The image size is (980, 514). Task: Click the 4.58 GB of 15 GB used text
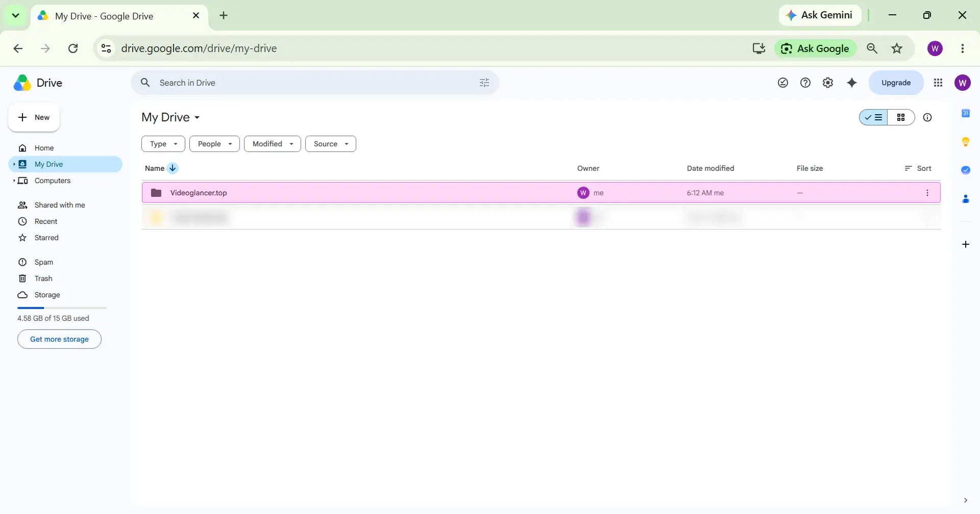coord(53,318)
